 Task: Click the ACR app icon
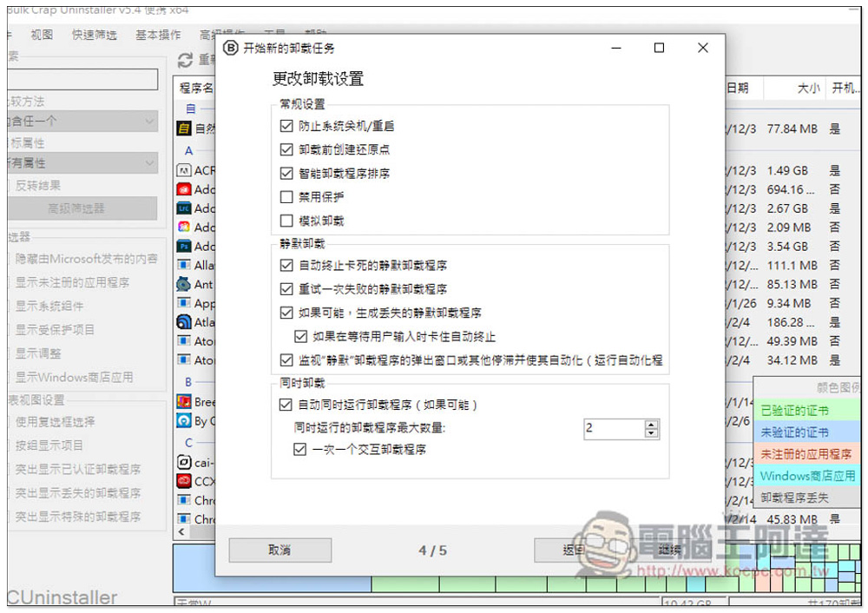click(x=184, y=170)
